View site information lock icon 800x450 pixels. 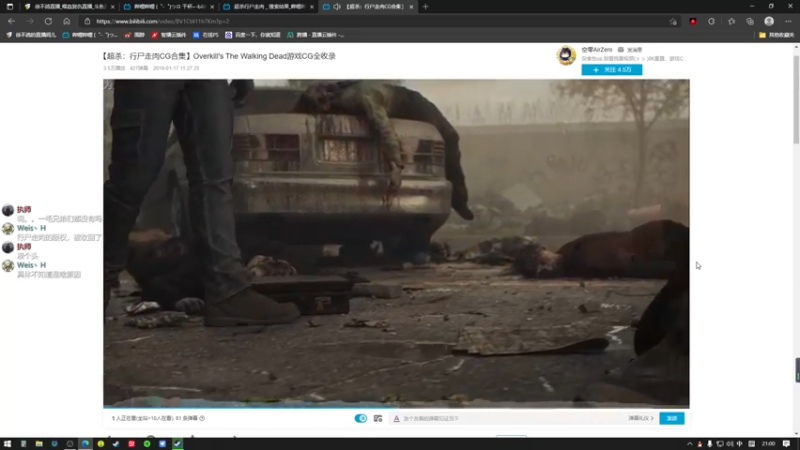click(87, 21)
